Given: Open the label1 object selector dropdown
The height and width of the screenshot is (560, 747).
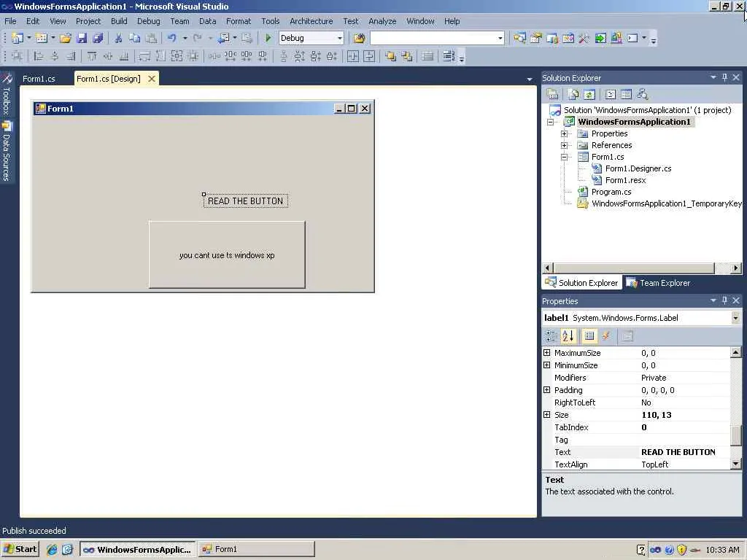Looking at the screenshot, I should pos(736,318).
